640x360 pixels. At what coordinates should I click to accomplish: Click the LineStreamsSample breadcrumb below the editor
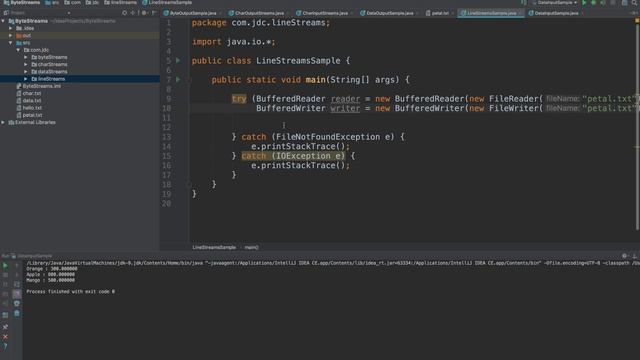pos(214,247)
